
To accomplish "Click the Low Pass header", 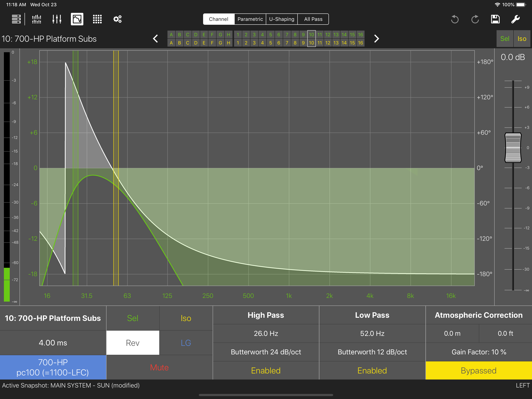I will click(372, 315).
